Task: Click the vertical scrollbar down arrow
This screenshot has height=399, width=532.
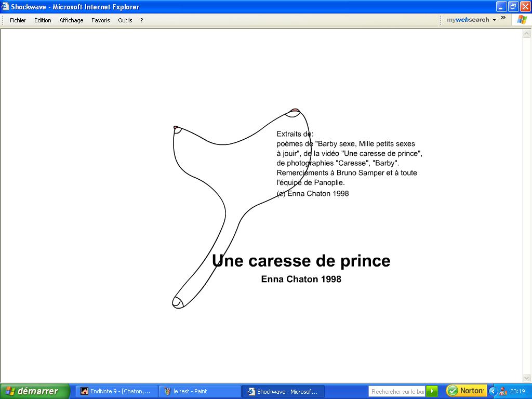Action: (x=527, y=378)
